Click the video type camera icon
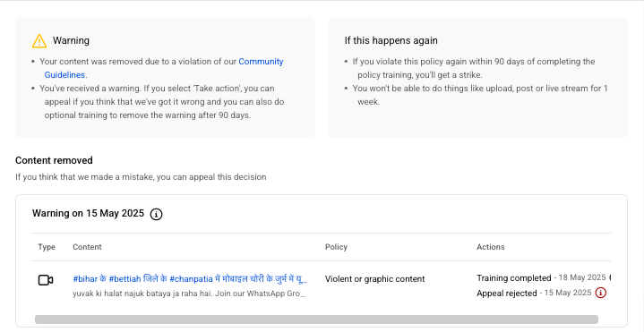644x332 pixels. coord(46,280)
